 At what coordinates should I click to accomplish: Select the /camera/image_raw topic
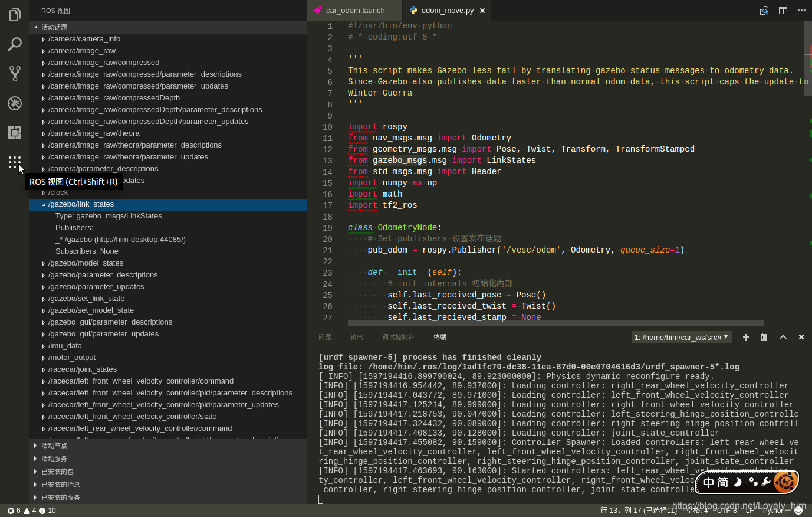click(x=168, y=51)
